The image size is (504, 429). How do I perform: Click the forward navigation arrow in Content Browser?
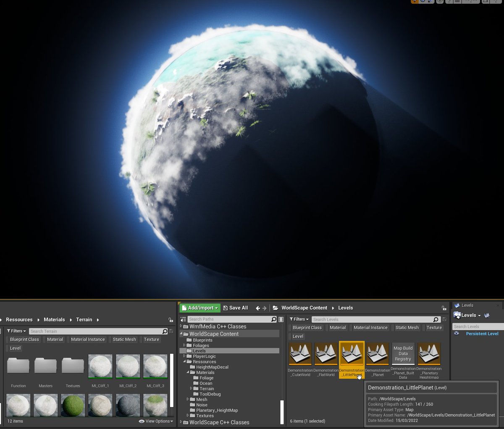coord(265,308)
